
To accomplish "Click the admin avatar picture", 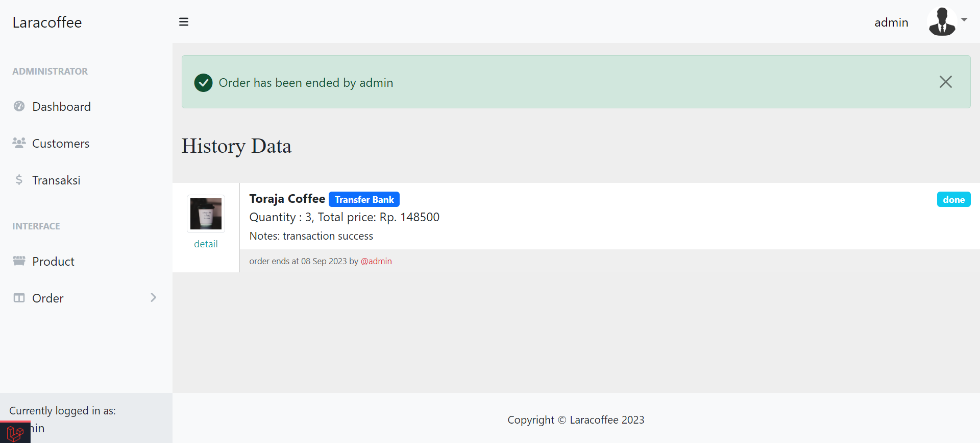I will [x=942, y=22].
